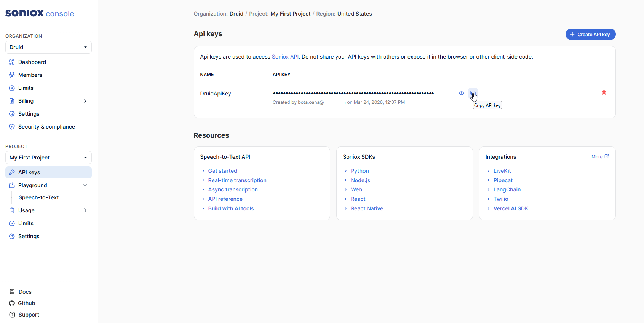
Task: Open the More integrations link
Action: point(600,157)
